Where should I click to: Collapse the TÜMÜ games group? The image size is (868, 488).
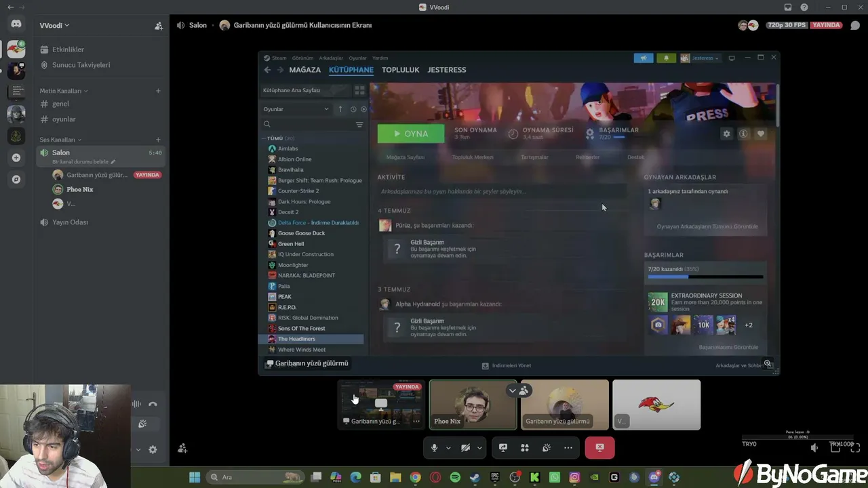(280, 138)
